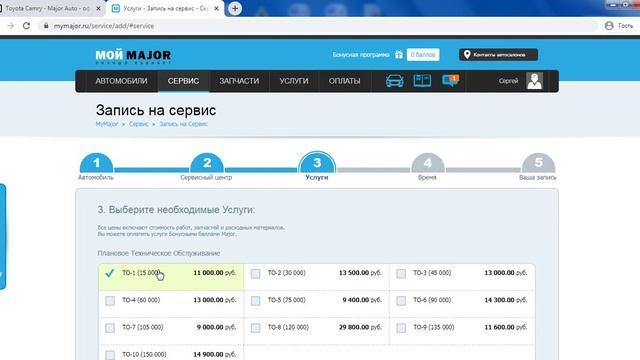Go to step 2 Сервисный центр
The width and height of the screenshot is (640, 360).
coord(207,163)
